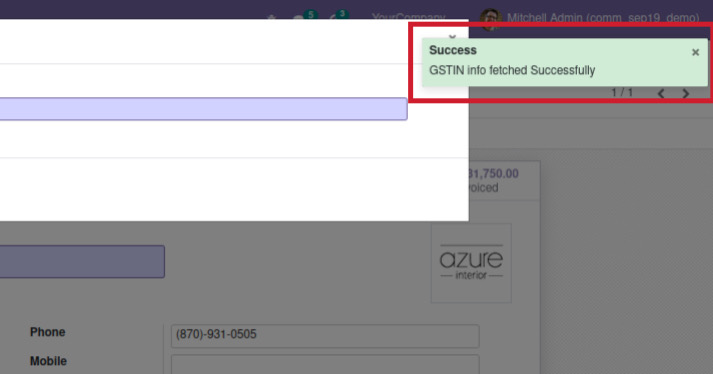Click Mitchell Admin's avatar picture
Screen dimensions: 713x374
point(491,19)
